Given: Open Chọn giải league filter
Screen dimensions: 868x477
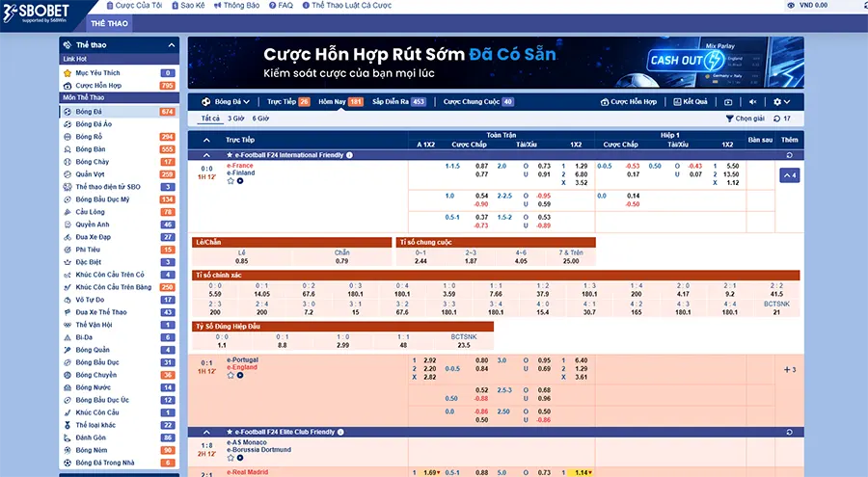Looking at the screenshot, I should tap(746, 119).
